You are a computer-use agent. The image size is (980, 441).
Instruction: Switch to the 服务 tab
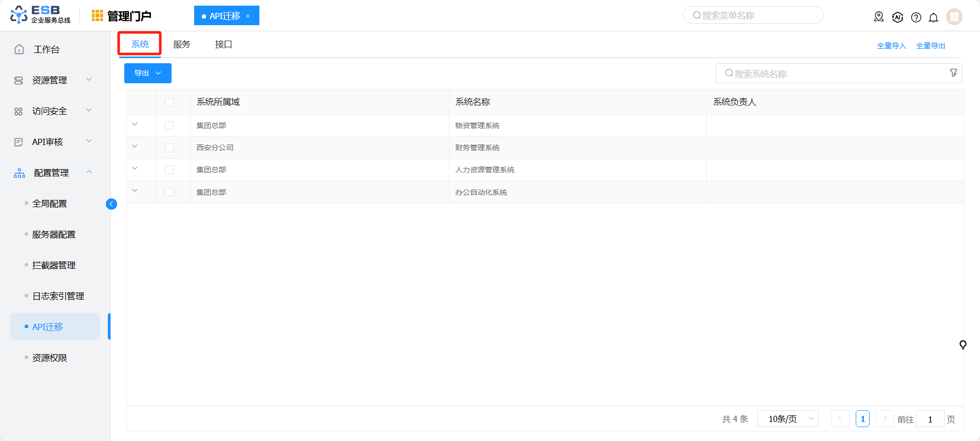[x=181, y=45]
